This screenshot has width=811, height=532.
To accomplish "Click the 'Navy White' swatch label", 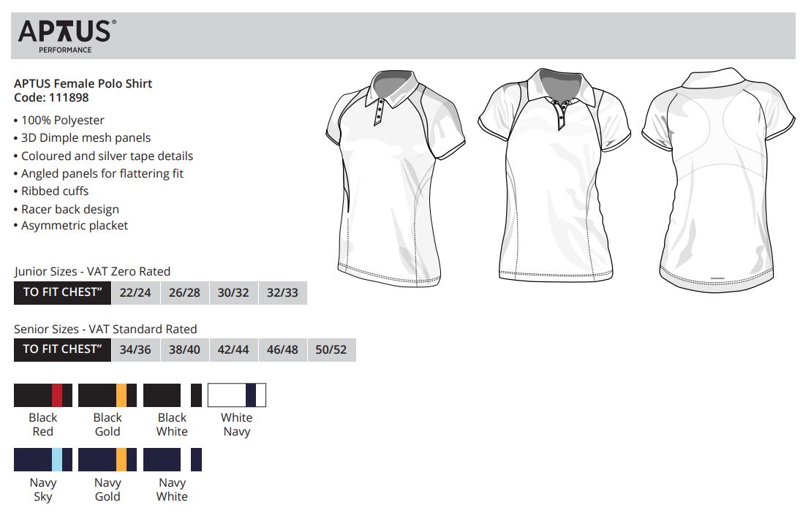I will (173, 490).
